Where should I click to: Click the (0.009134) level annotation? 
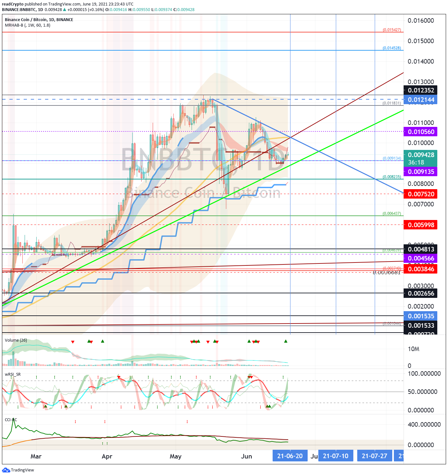point(392,158)
